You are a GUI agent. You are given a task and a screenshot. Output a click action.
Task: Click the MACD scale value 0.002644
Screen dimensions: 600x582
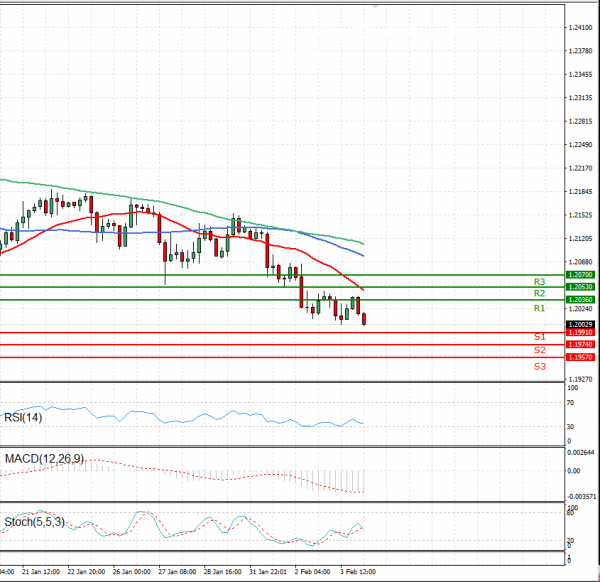(x=581, y=453)
